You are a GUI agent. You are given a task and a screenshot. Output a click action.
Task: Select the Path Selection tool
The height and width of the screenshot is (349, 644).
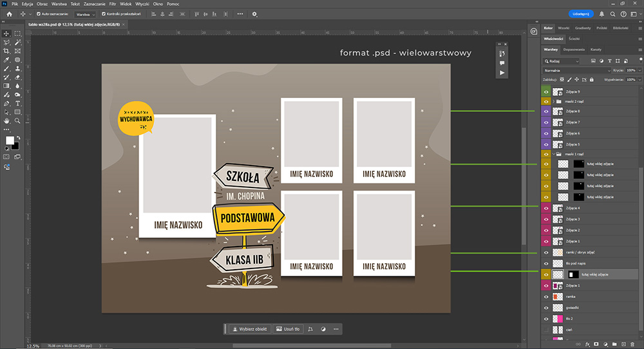pyautogui.click(x=6, y=112)
